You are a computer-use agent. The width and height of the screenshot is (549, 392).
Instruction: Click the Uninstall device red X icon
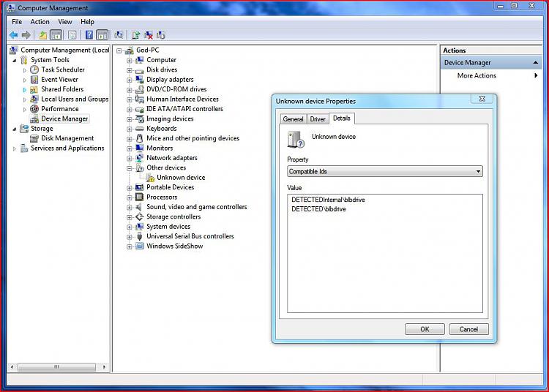[149, 35]
